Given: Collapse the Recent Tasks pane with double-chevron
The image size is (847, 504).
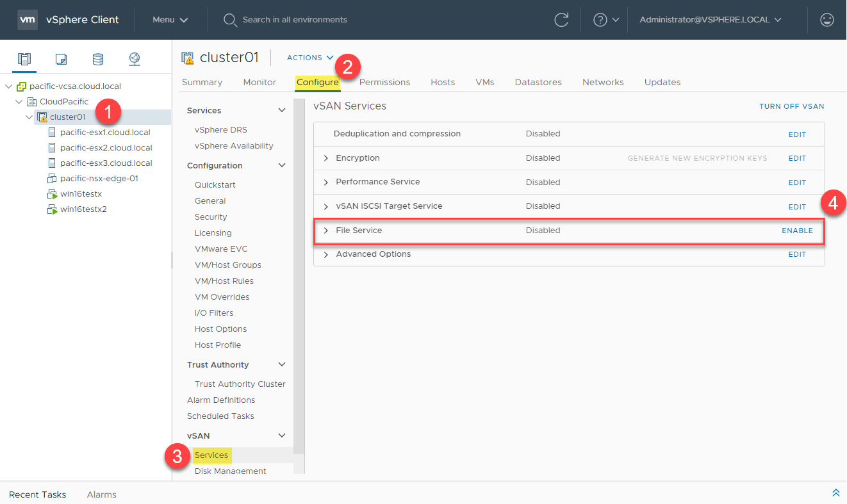Looking at the screenshot, I should 836,492.
